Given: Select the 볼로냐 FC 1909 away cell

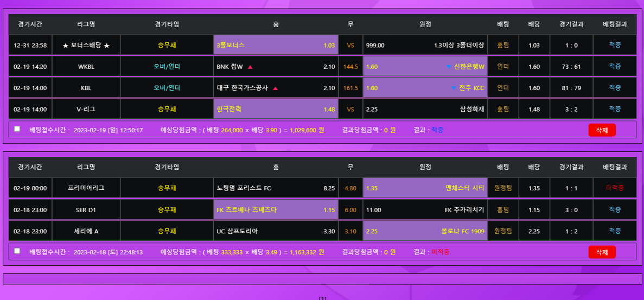Looking at the screenshot, I should coord(425,231).
